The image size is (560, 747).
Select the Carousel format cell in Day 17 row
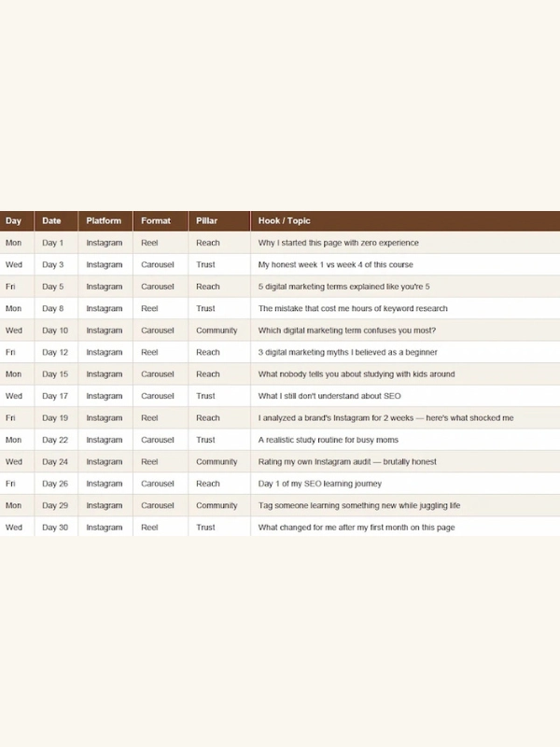[x=161, y=396]
